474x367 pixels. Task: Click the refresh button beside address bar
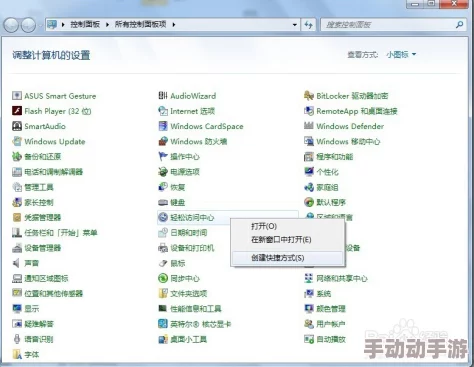(308, 24)
